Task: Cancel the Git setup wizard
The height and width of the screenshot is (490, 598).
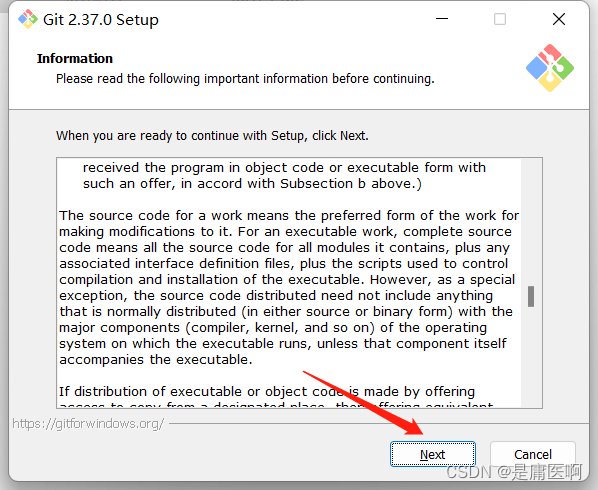Action: [x=533, y=454]
